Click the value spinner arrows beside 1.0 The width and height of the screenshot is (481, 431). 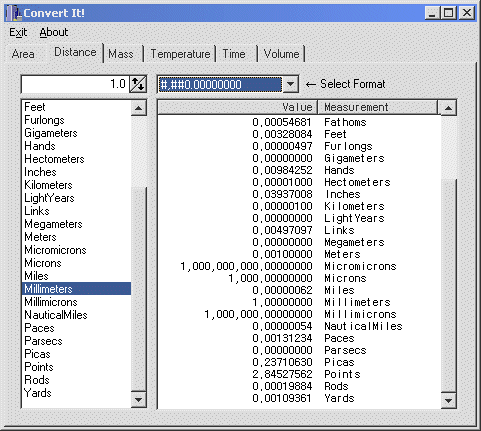tap(138, 84)
